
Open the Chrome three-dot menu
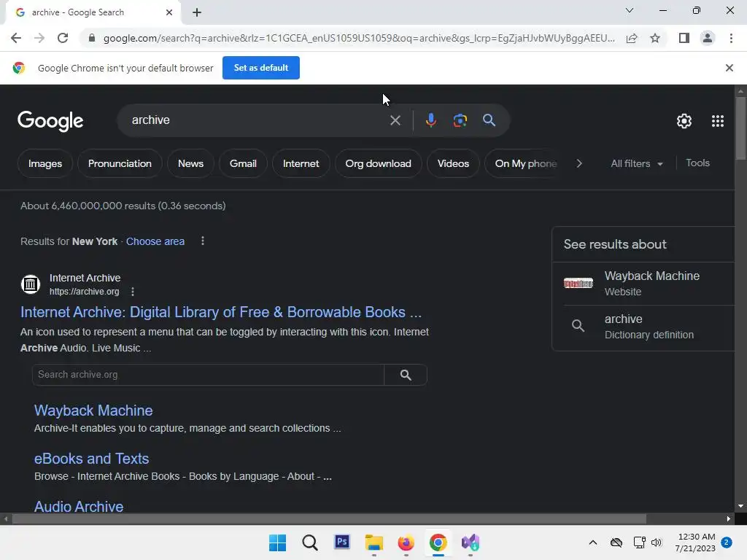(731, 38)
